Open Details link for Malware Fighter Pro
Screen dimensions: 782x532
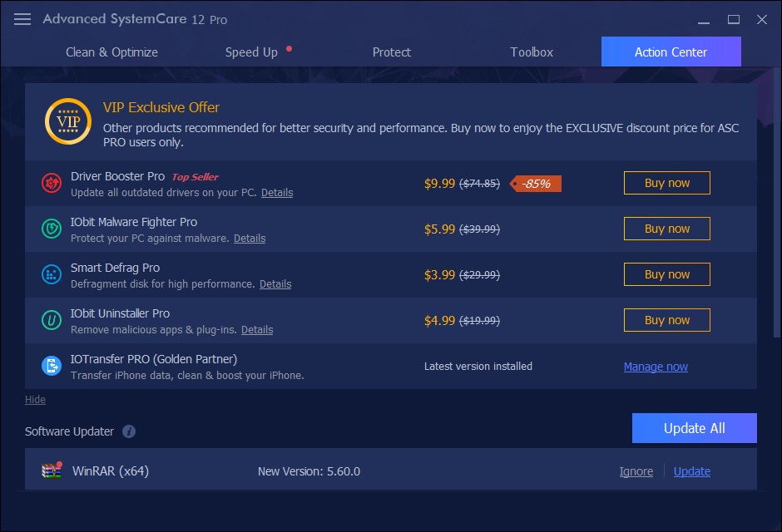(250, 239)
